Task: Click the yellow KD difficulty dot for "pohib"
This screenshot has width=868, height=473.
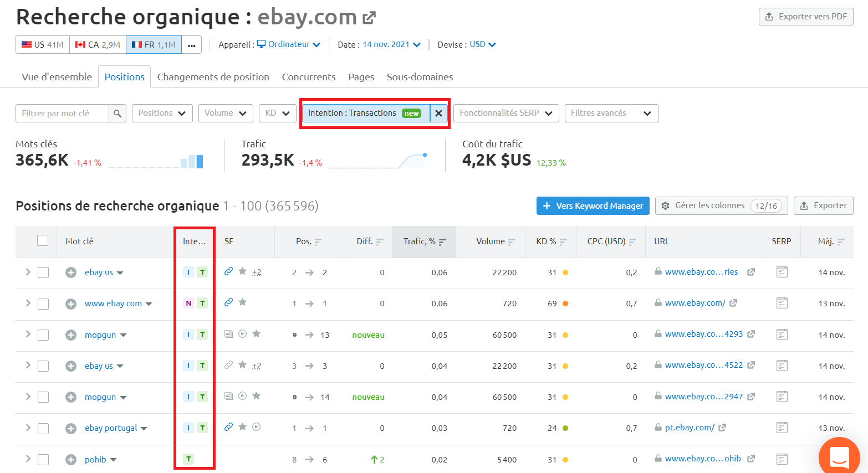Action: 565,459
